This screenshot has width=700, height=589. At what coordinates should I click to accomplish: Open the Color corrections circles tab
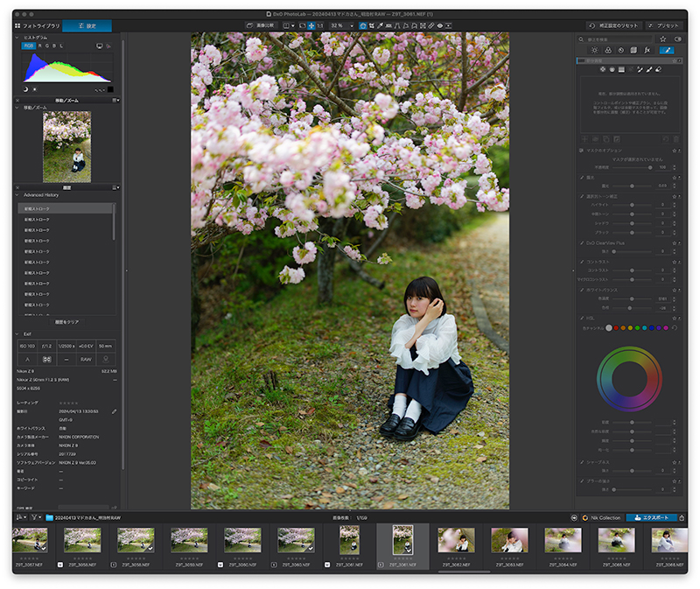point(607,51)
